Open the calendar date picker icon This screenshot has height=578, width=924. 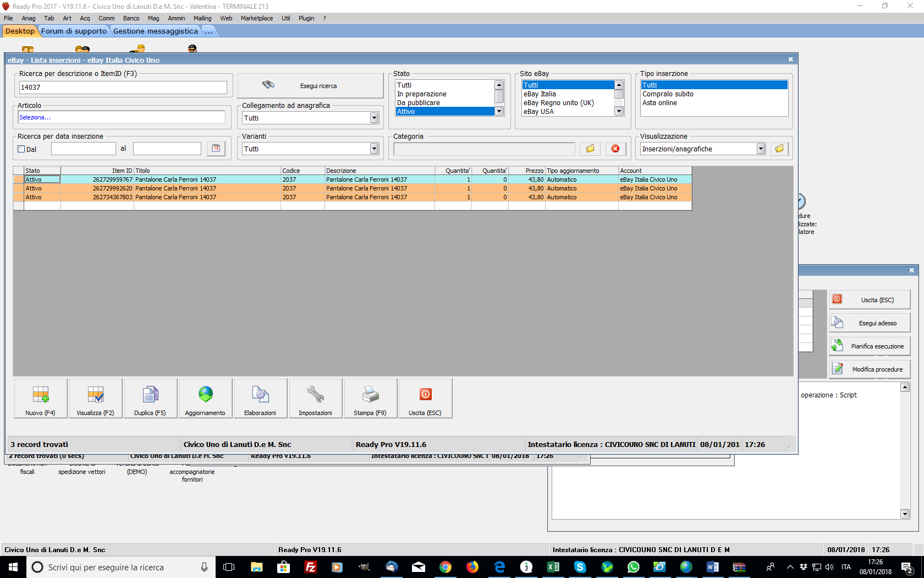point(216,149)
